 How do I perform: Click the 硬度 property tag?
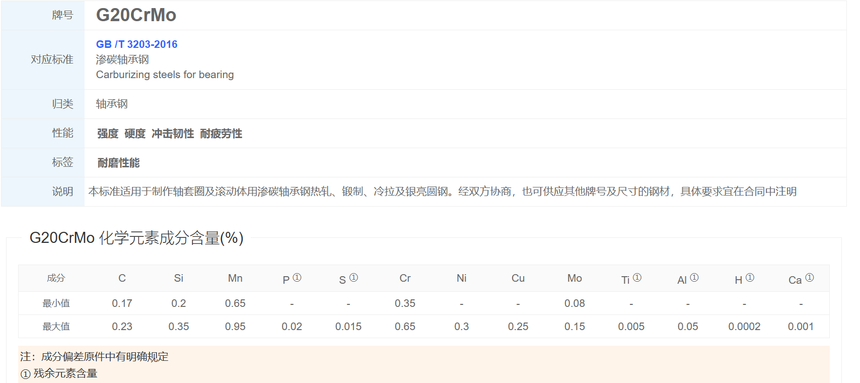point(135,133)
